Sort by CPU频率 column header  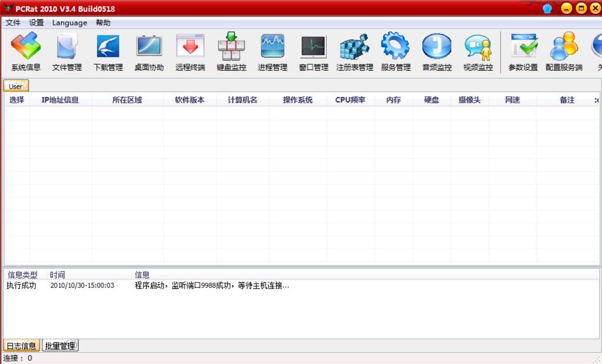coord(351,100)
